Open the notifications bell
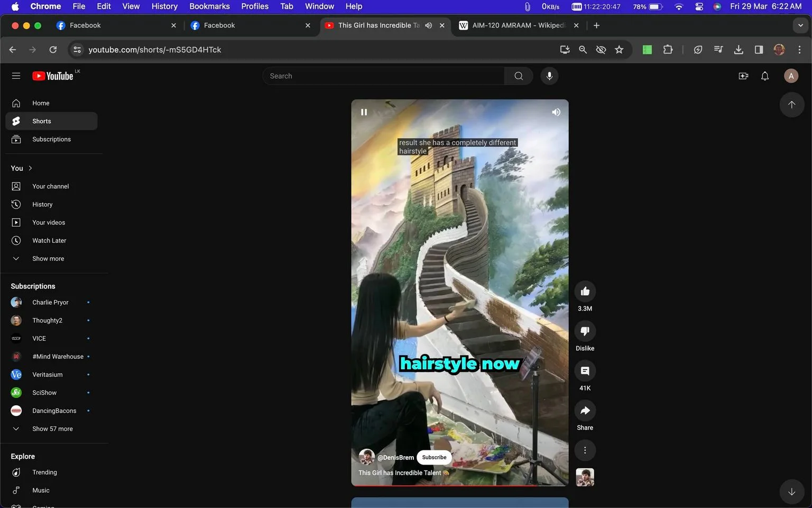The height and width of the screenshot is (508, 812). [765, 76]
